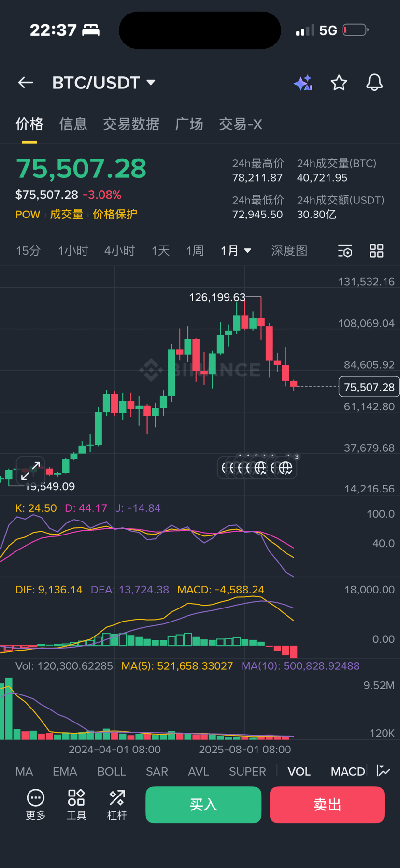Toggle the MACD indicator
Viewport: 400px width, 868px height.
coord(348,771)
